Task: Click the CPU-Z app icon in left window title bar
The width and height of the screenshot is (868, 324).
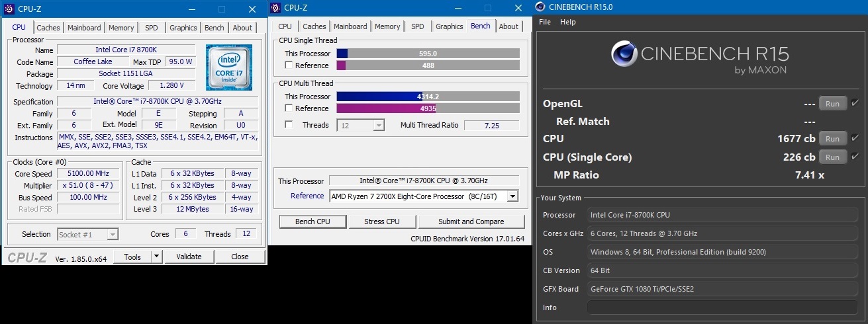Action: (9, 8)
